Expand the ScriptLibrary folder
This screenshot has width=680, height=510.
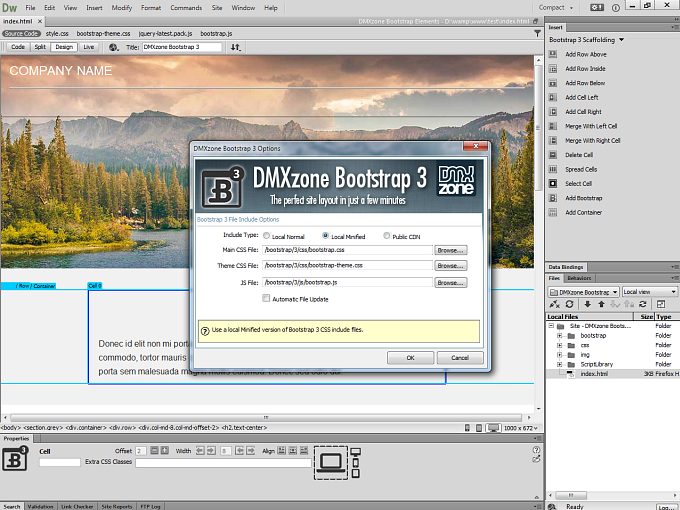[x=559, y=364]
